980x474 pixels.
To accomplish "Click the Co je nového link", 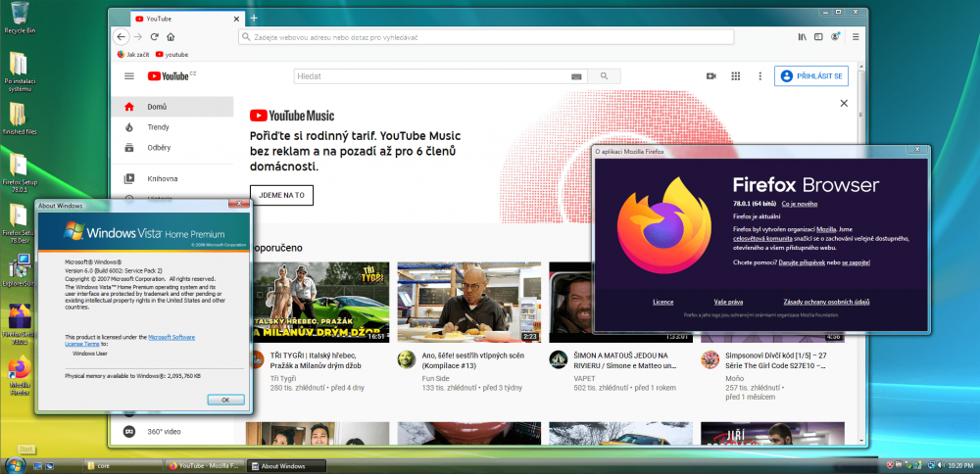I will click(x=799, y=204).
